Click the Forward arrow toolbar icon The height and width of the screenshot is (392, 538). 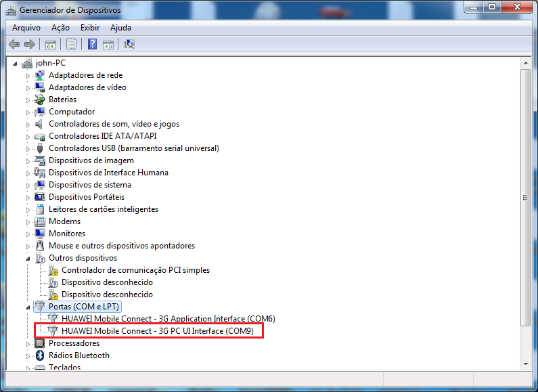pyautogui.click(x=30, y=44)
